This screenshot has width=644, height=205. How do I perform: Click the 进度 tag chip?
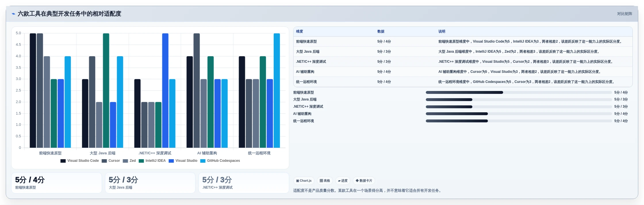(343, 181)
